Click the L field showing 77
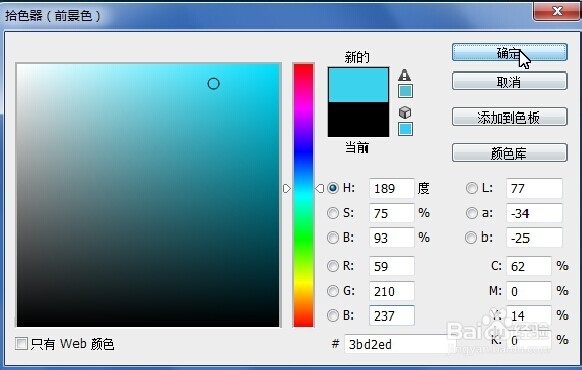 (534, 188)
